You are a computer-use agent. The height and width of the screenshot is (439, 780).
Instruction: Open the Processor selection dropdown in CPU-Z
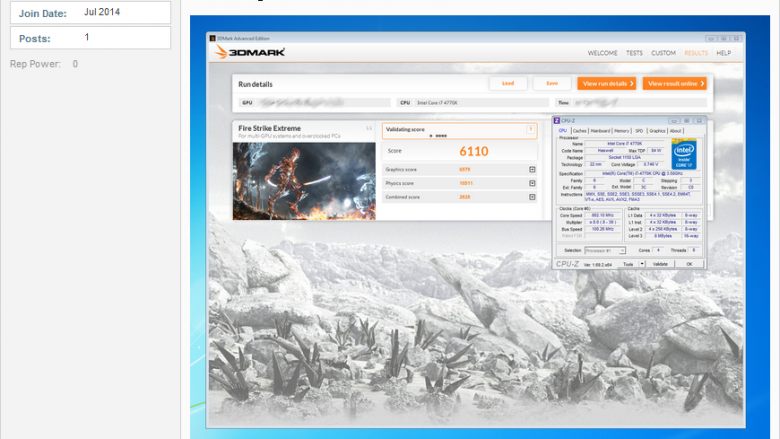point(605,251)
